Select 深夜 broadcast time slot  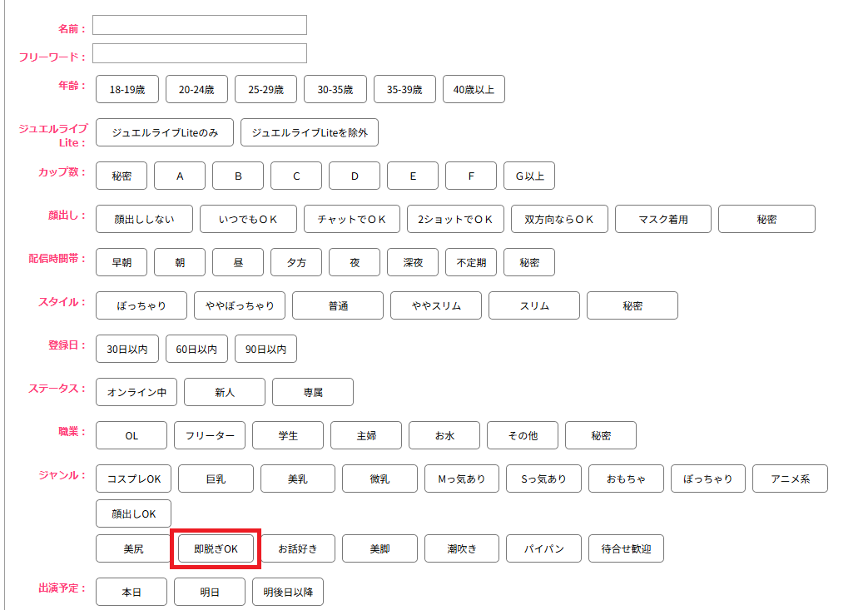[413, 262]
